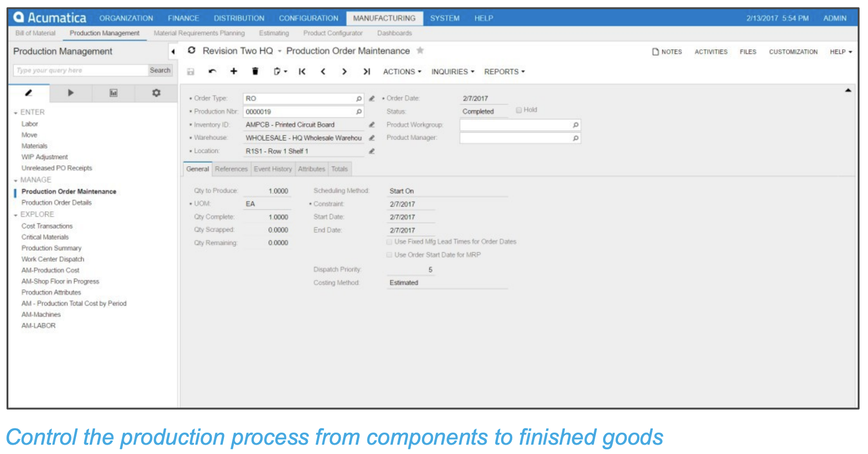Viewport: 868px width, 454px height.
Task: Open the ACTIONS dropdown menu
Action: (x=402, y=72)
